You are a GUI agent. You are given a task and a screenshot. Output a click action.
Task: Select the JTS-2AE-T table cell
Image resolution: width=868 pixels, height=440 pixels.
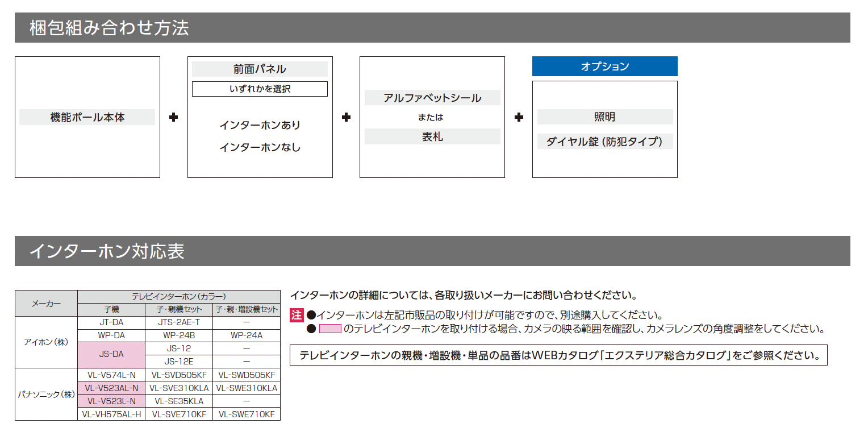[x=179, y=322]
